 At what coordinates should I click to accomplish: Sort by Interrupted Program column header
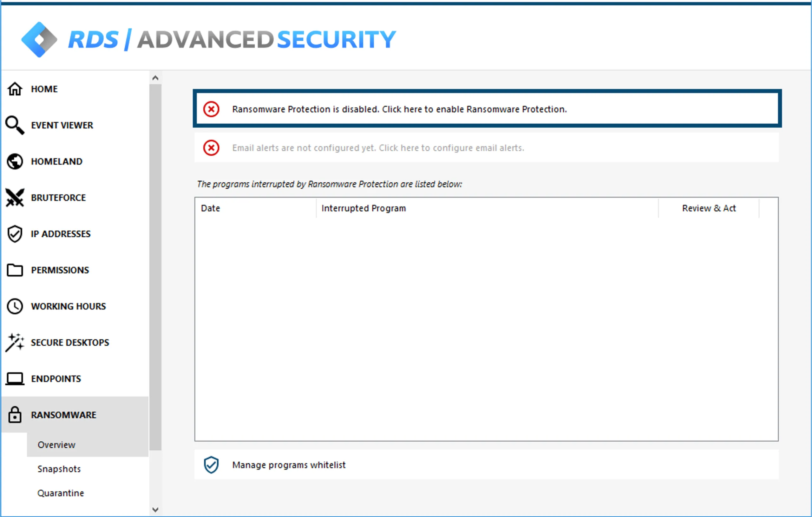[363, 208]
